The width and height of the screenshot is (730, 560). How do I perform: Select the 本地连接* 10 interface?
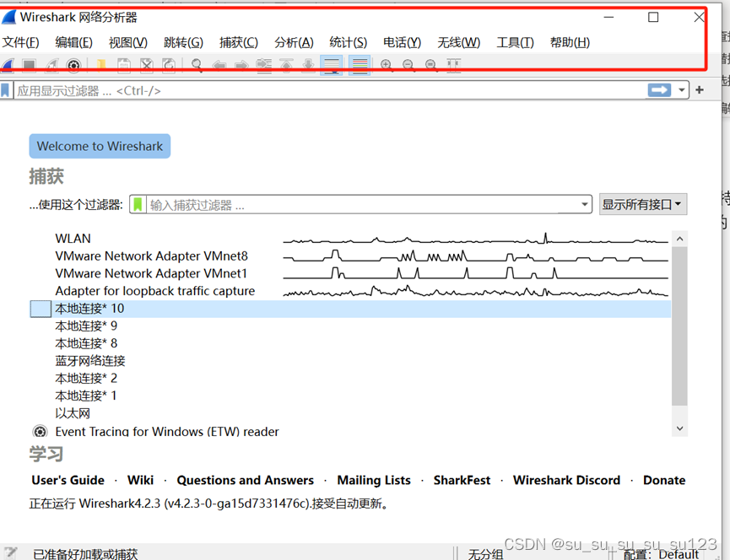click(x=350, y=309)
